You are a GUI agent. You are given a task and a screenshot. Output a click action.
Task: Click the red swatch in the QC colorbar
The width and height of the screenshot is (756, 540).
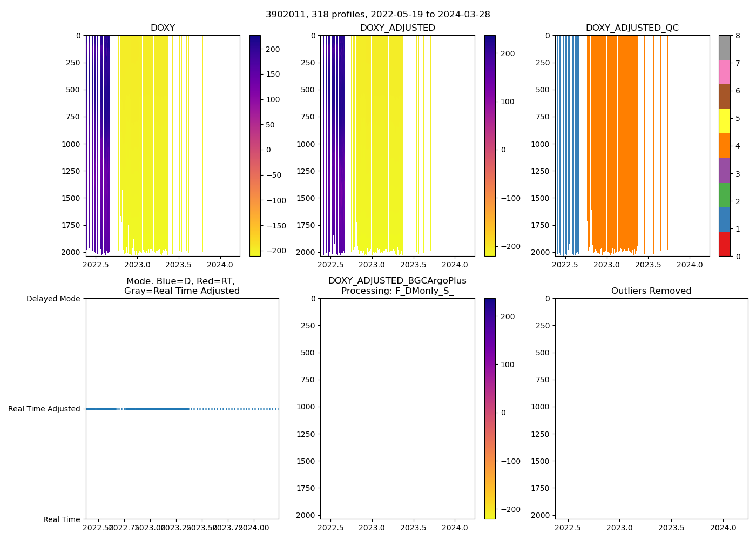724,244
